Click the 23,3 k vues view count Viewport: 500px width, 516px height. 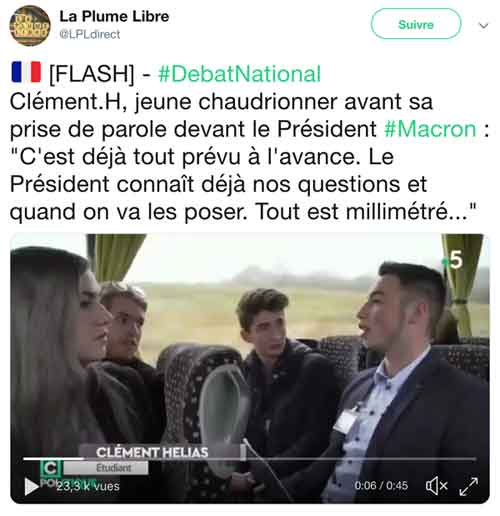pyautogui.click(x=88, y=486)
